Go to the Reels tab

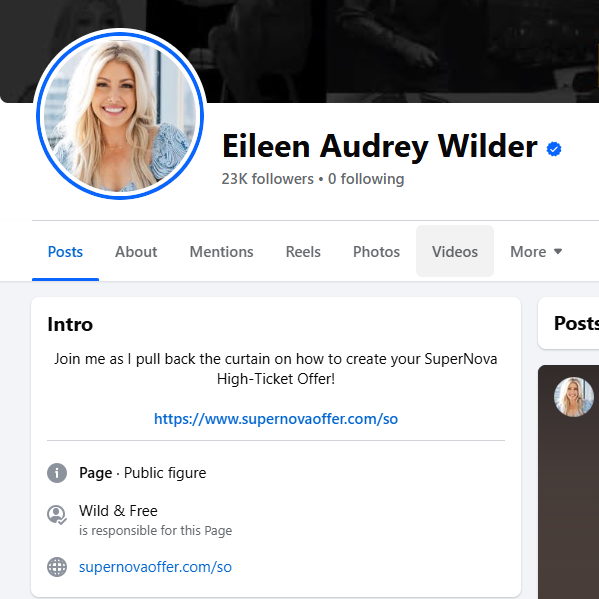point(303,252)
